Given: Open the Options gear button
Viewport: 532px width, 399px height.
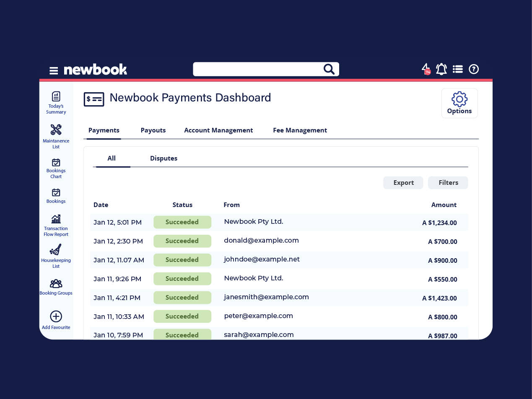Looking at the screenshot, I should point(459,103).
